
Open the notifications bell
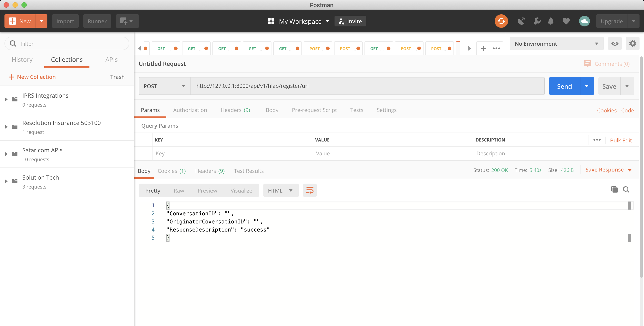tap(551, 21)
